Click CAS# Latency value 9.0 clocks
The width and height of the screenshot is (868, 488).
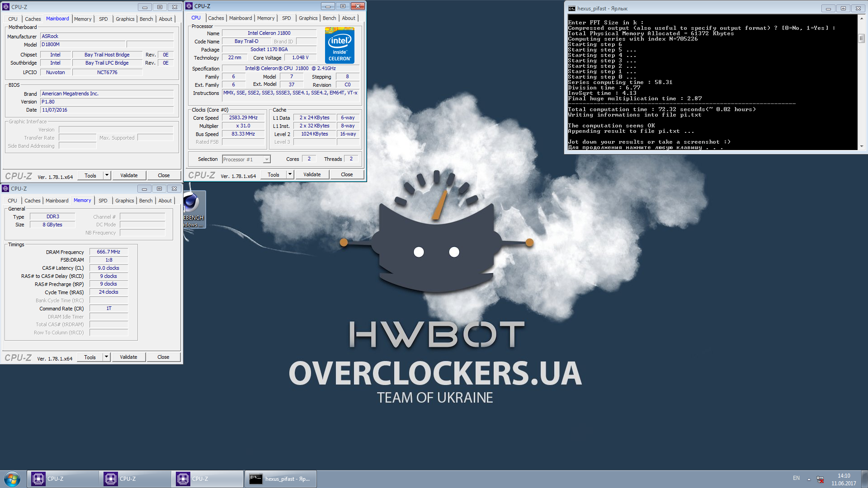(108, 268)
